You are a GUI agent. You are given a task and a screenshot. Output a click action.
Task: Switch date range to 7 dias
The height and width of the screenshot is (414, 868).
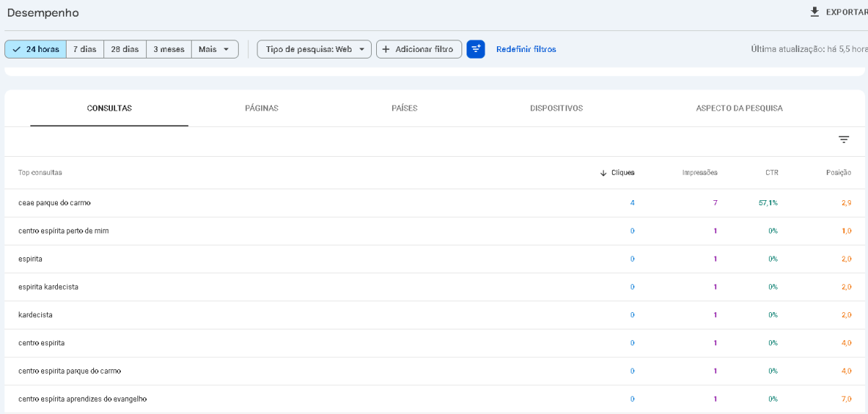(x=85, y=49)
